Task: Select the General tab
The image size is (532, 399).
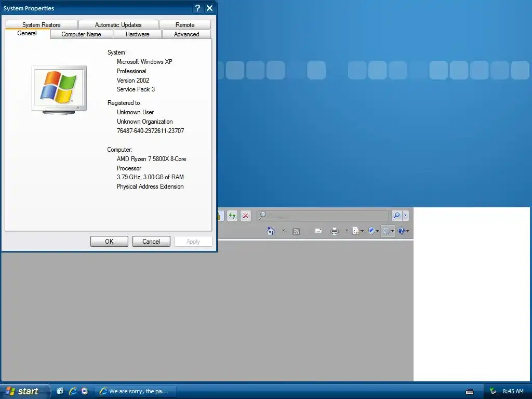Action: (27, 33)
